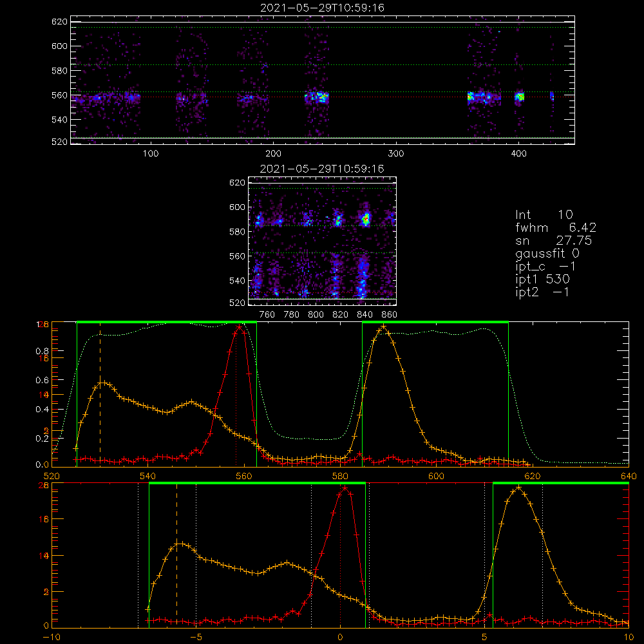Click x-axis label 200 of top spectrogram
This screenshot has width=644, height=644.
(x=273, y=154)
